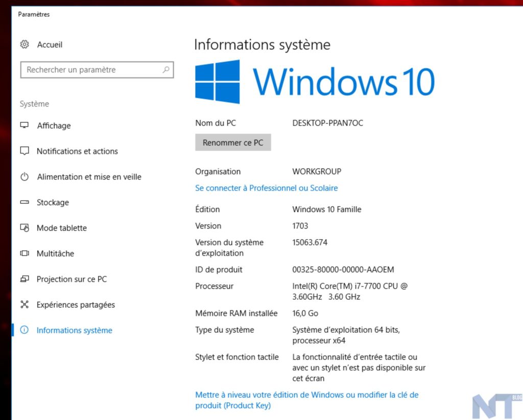Click the Accueil gear icon
Screen dimensions: 523x420
pyautogui.click(x=25, y=44)
